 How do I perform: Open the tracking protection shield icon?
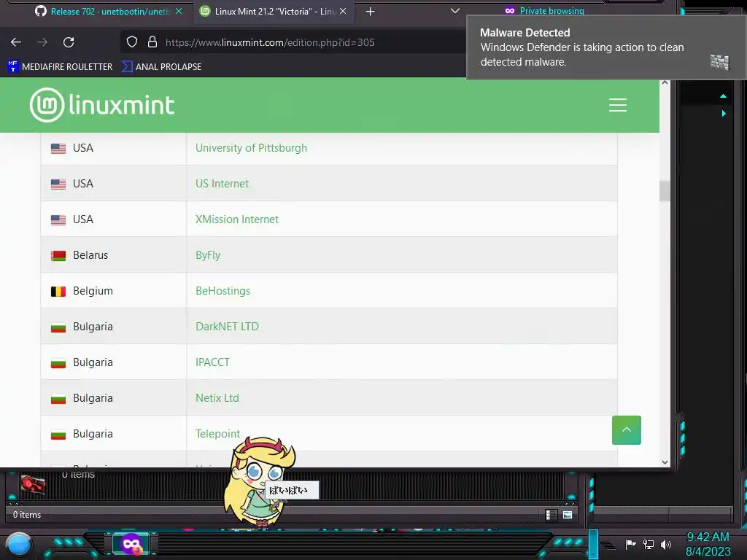[x=132, y=42]
